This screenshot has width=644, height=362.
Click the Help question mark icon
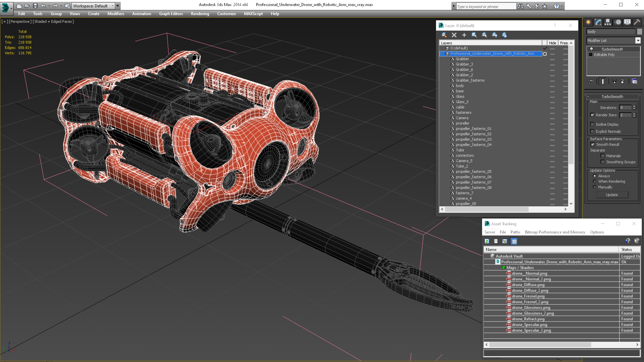tap(556, 6)
